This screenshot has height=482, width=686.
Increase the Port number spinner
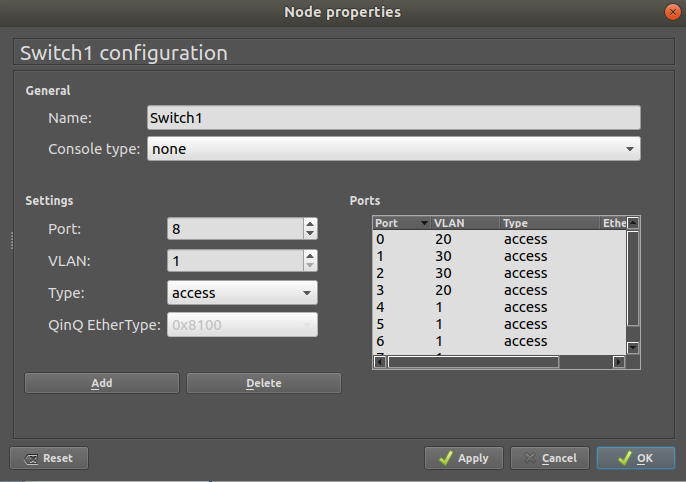click(310, 224)
